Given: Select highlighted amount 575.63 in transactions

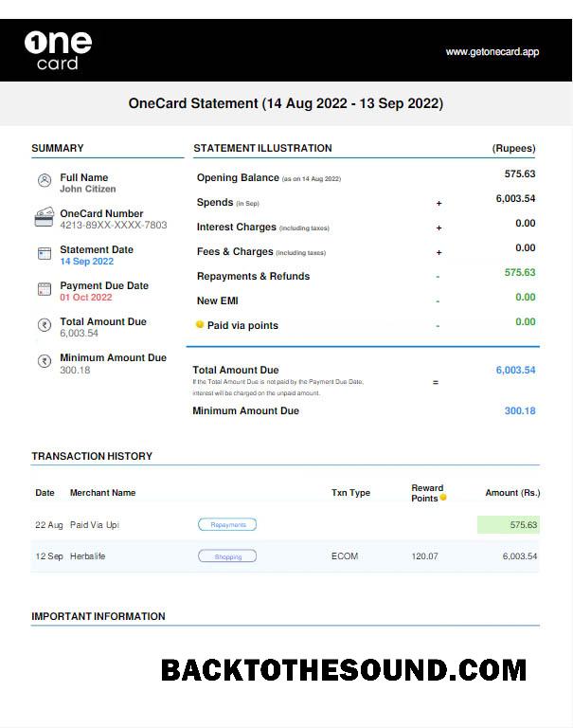Looking at the screenshot, I should click(x=524, y=524).
